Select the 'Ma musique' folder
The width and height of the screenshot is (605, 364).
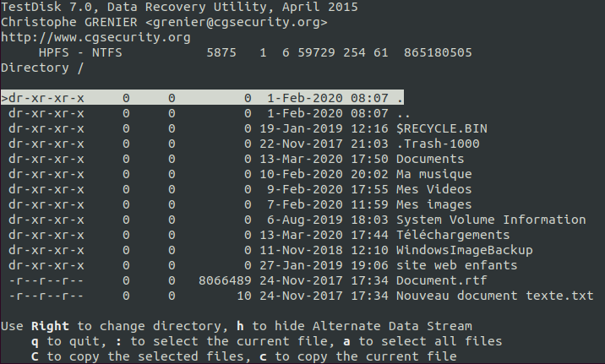pos(433,174)
